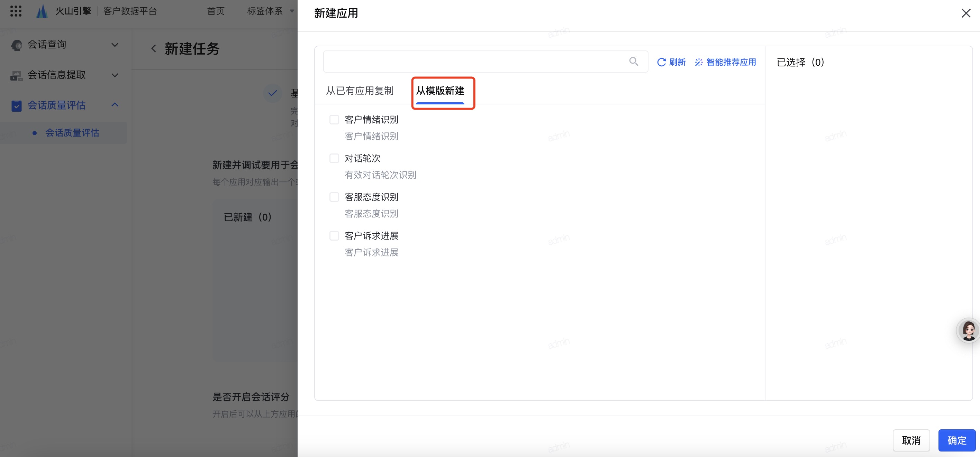Click the 智能推荐应用 sparkle icon
Screen dimensions: 980x457
point(699,62)
